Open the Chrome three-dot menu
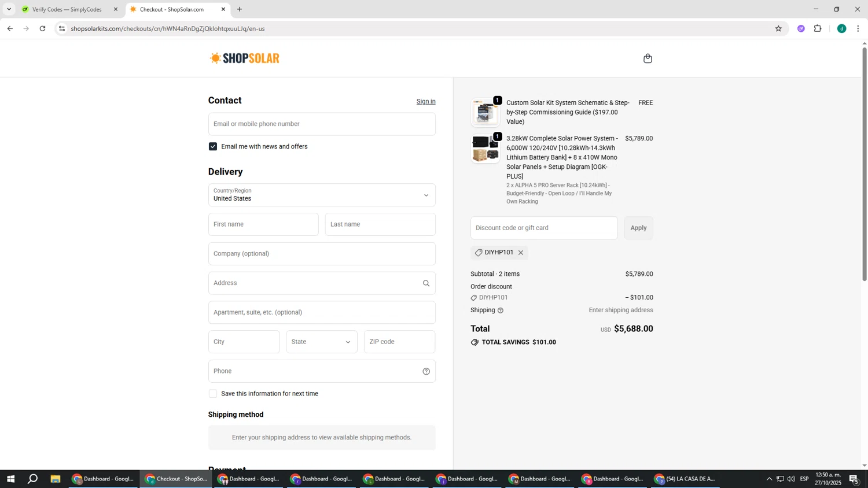 pyautogui.click(x=858, y=28)
